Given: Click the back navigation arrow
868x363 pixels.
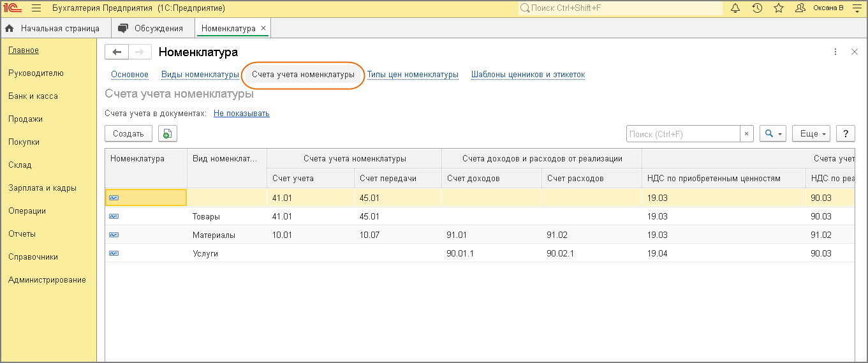Looking at the screenshot, I should pyautogui.click(x=116, y=52).
